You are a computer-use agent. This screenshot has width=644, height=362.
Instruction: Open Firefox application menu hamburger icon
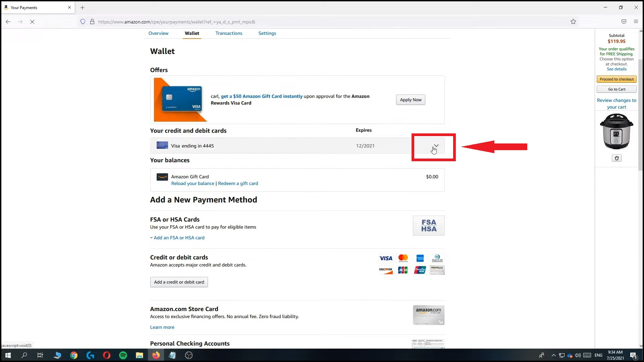click(636, 22)
